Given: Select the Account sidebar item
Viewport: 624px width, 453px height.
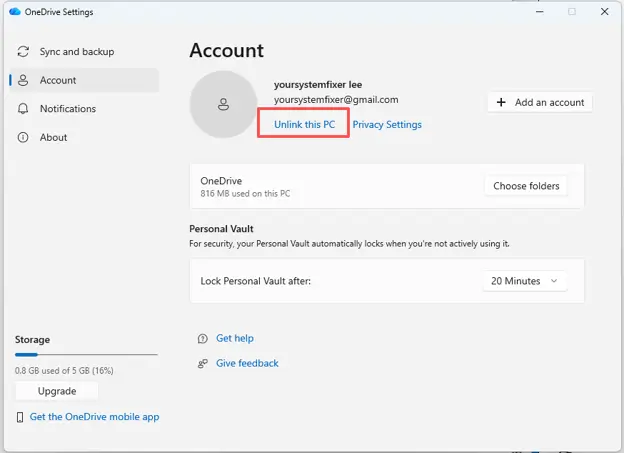Looking at the screenshot, I should [84, 80].
